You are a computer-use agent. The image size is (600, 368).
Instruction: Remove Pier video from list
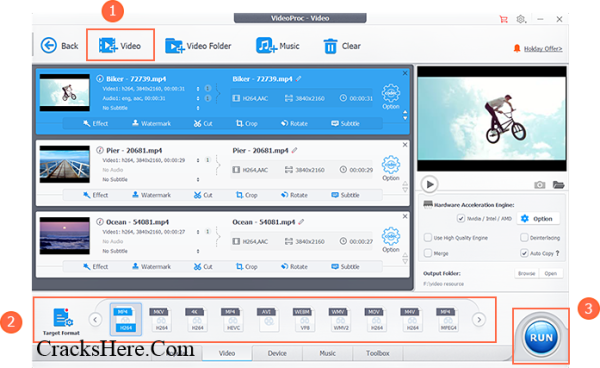click(405, 145)
